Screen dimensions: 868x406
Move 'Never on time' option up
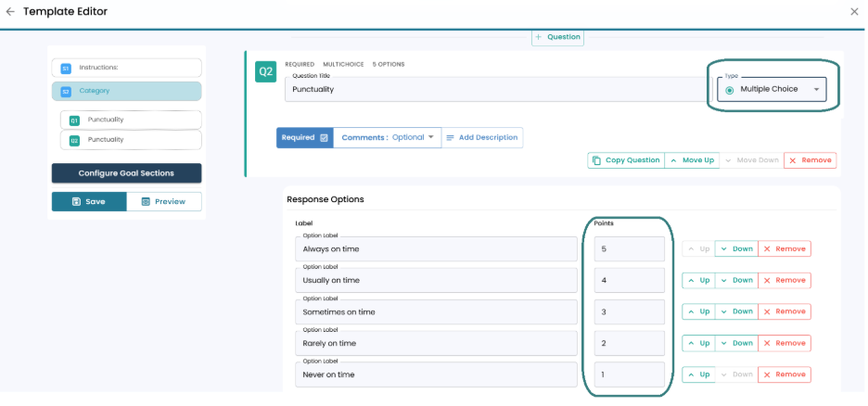[x=698, y=374]
